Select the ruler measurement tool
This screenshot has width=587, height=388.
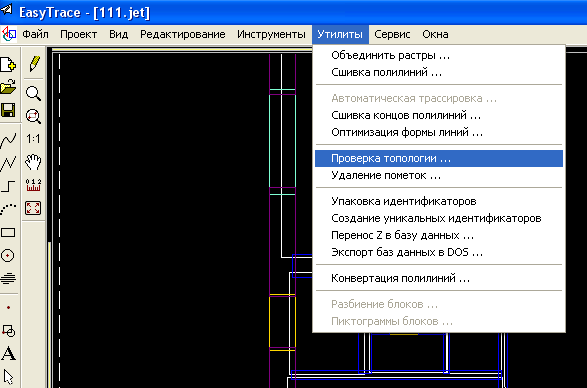point(33,185)
